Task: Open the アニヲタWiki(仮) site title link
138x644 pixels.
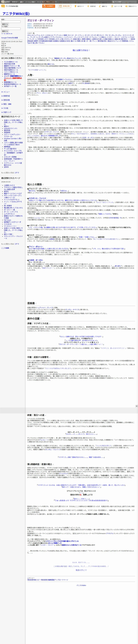Action: pyautogui.click(x=16, y=14)
